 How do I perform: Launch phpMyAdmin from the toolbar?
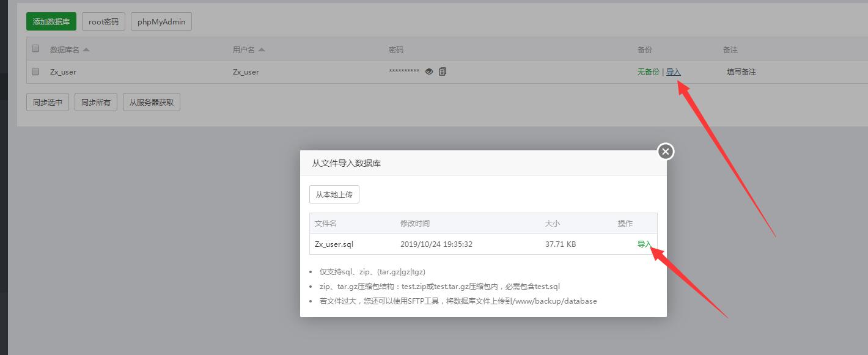coord(161,22)
